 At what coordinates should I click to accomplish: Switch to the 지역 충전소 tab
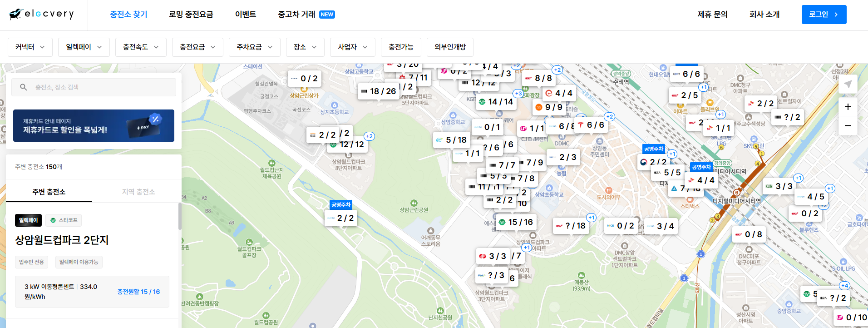(138, 192)
